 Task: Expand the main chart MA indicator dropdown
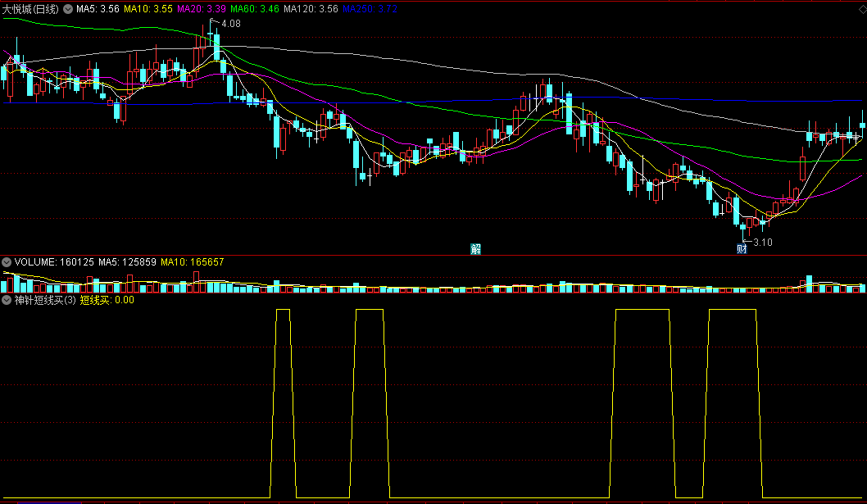68,9
